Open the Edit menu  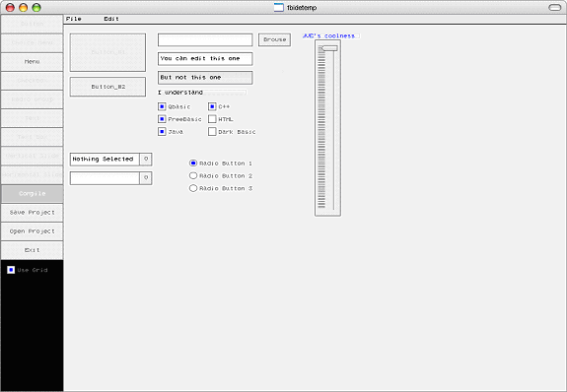tap(111, 19)
